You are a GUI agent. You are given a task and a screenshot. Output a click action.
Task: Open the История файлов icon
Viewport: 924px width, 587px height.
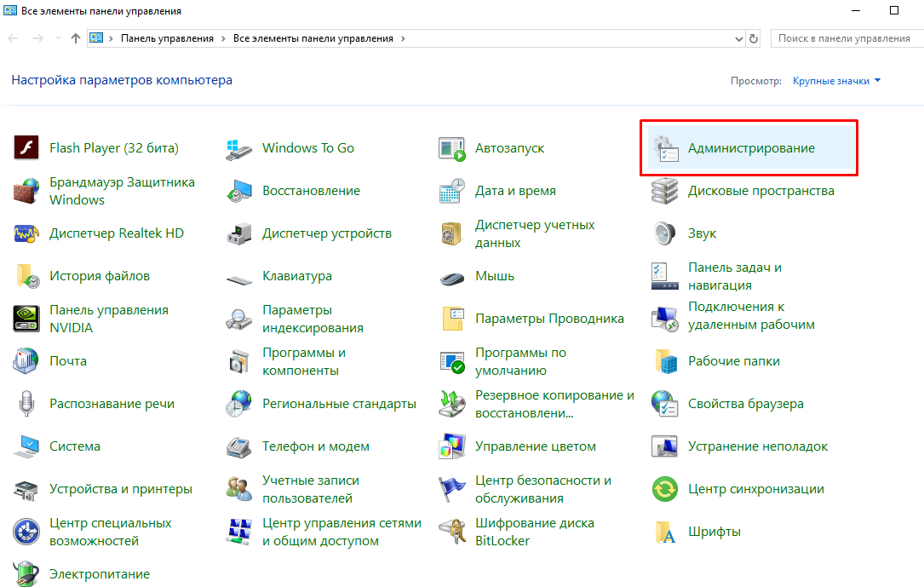point(26,276)
